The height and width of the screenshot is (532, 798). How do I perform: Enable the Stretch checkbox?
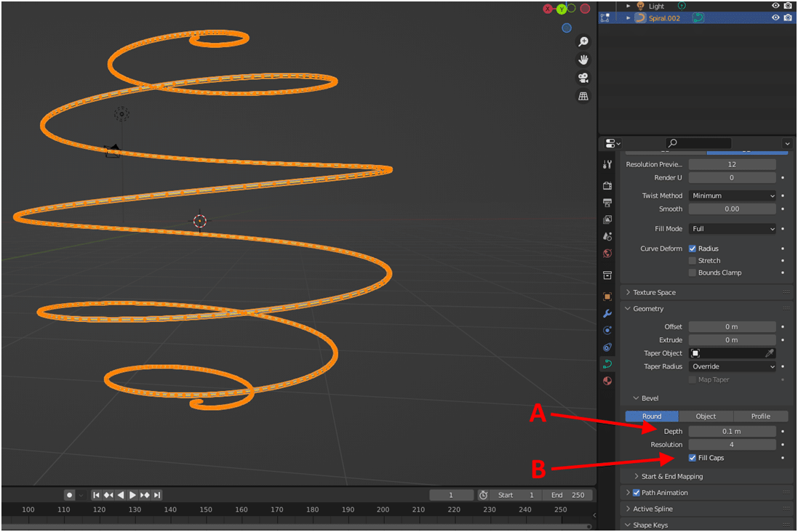coord(692,260)
